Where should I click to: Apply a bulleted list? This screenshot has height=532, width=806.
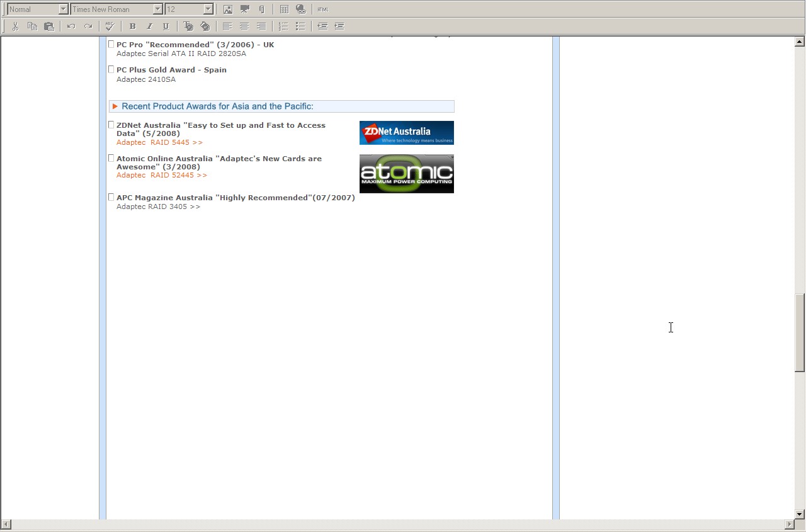coord(300,26)
